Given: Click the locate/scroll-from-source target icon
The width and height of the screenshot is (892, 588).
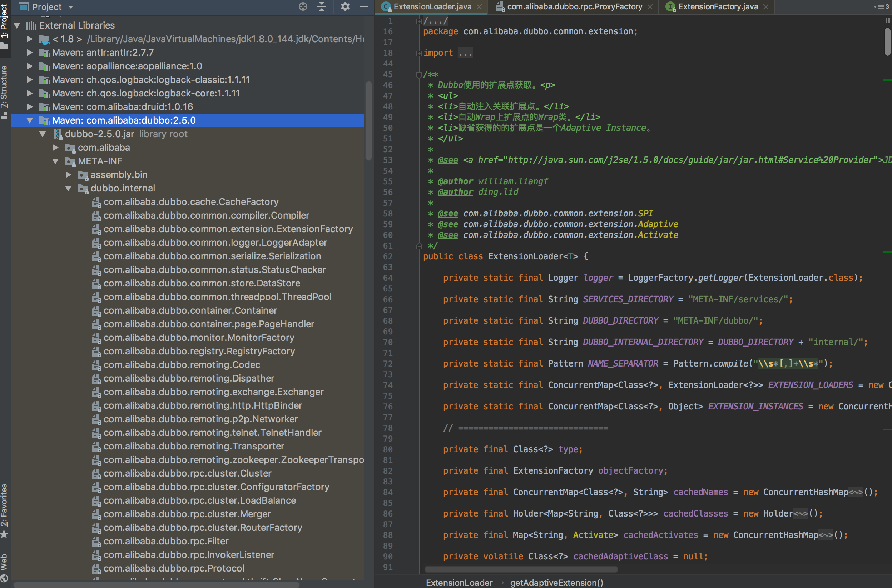Looking at the screenshot, I should 303,6.
